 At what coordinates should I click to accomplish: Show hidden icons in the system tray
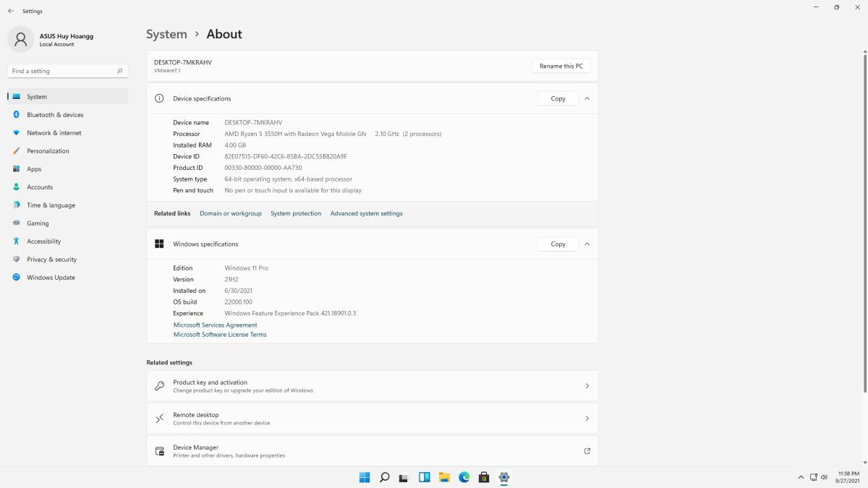coord(801,477)
